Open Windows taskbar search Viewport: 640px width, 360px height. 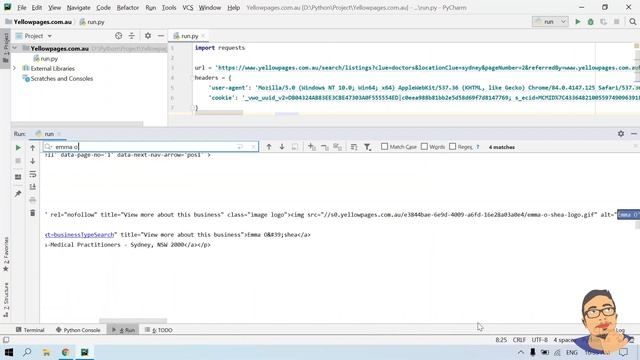pos(27,352)
